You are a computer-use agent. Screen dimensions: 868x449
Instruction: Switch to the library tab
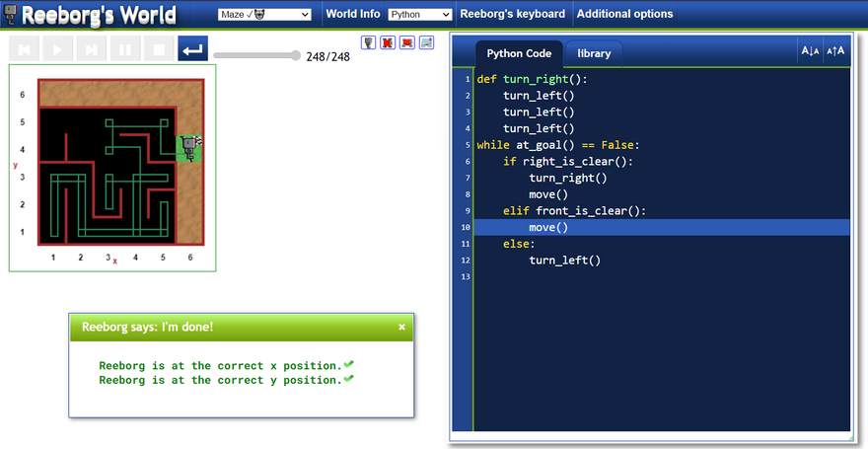coord(594,53)
